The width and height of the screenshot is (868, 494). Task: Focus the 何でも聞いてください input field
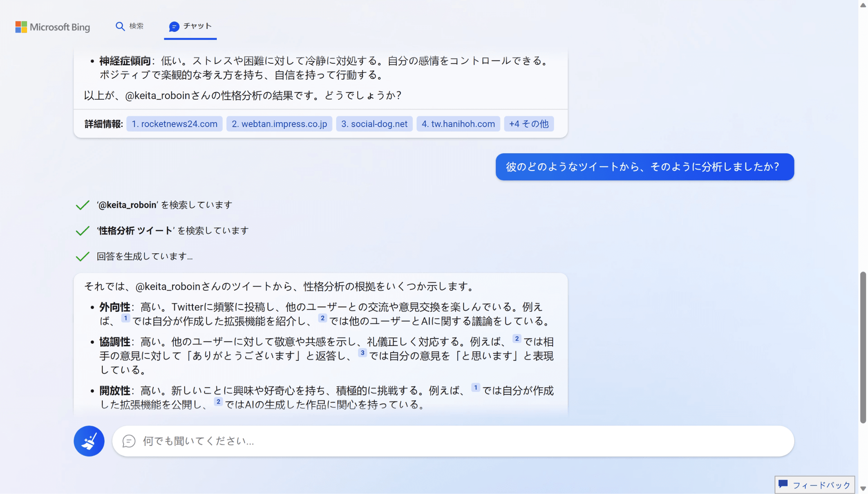(x=453, y=441)
